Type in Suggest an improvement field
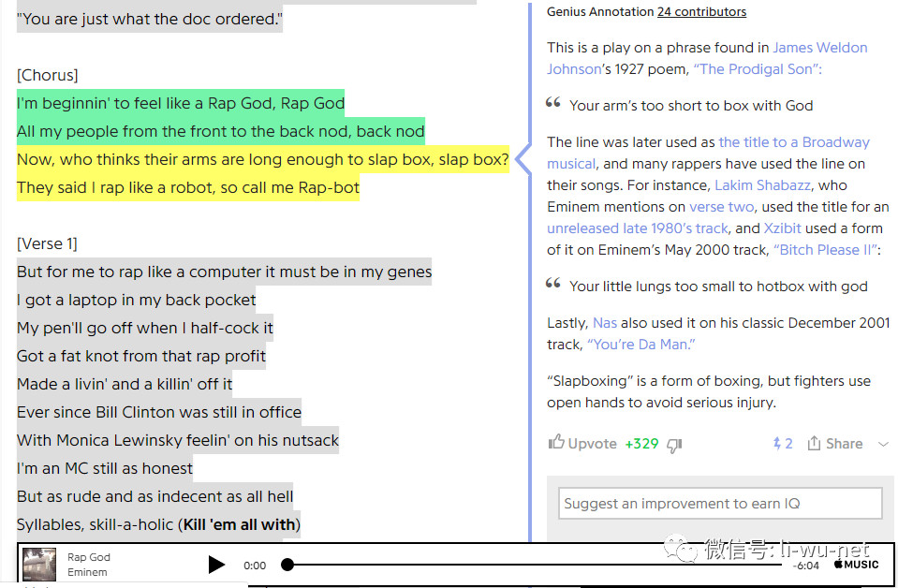 (x=720, y=503)
